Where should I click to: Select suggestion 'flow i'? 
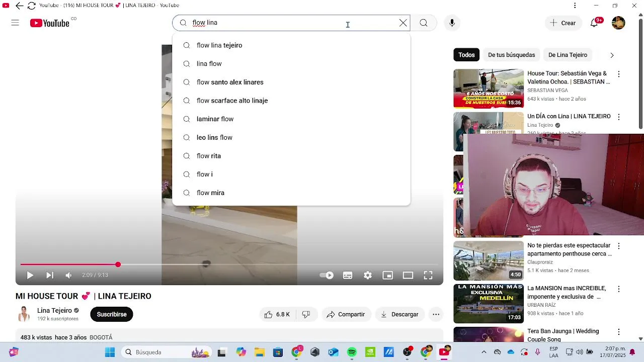click(x=291, y=174)
